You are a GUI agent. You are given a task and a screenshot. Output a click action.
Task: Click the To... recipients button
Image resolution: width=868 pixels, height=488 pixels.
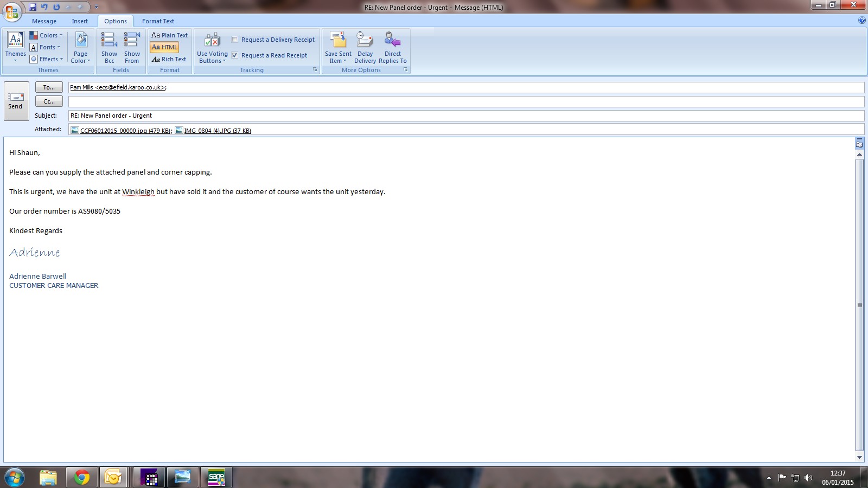[x=49, y=87]
